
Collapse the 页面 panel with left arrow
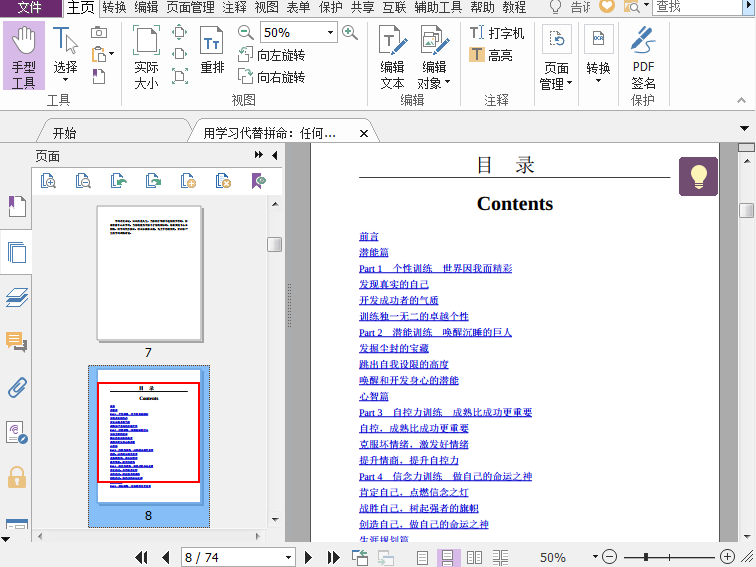274,155
